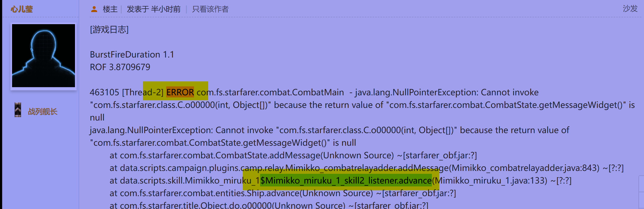
Task: Open poster profile 心儿莹
Action: tap(22, 9)
